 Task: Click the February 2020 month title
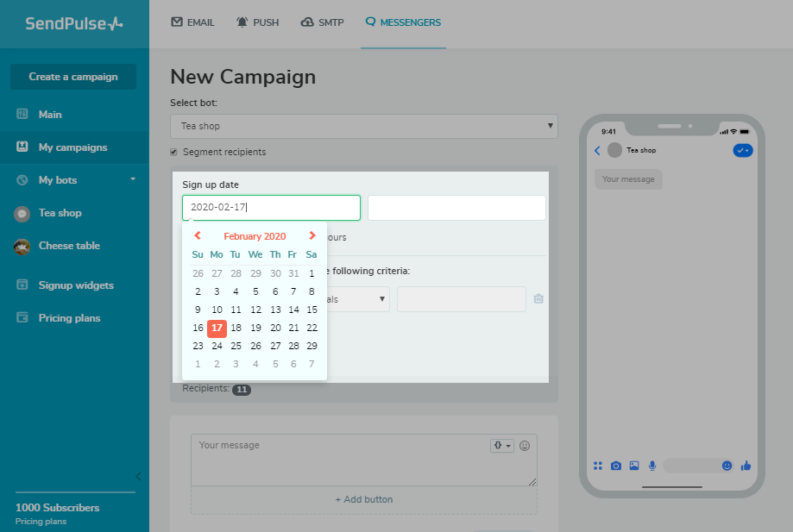[x=255, y=236]
